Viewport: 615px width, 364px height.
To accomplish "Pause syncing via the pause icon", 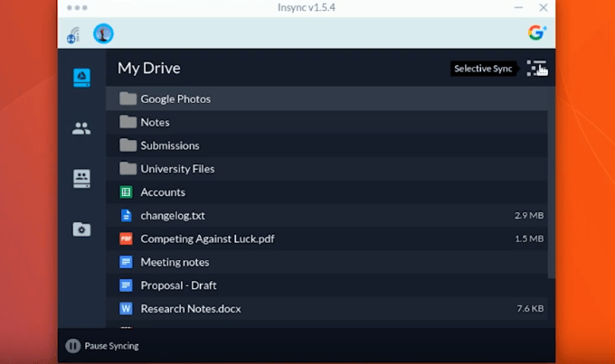I will (x=72, y=346).
